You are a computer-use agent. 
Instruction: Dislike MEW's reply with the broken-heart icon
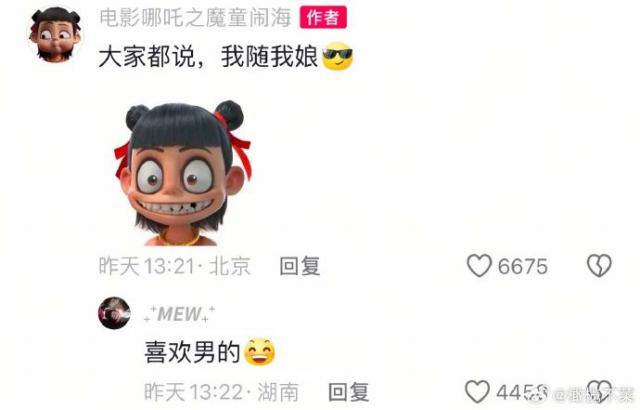[x=599, y=391]
